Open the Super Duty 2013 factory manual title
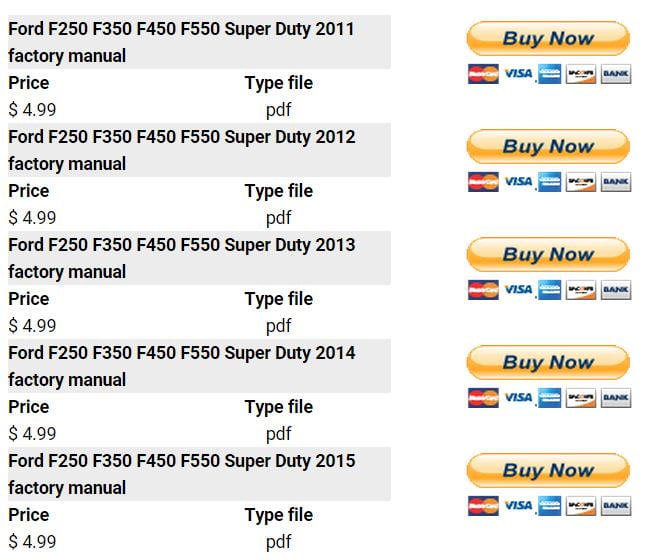645x560 pixels. coord(181,258)
